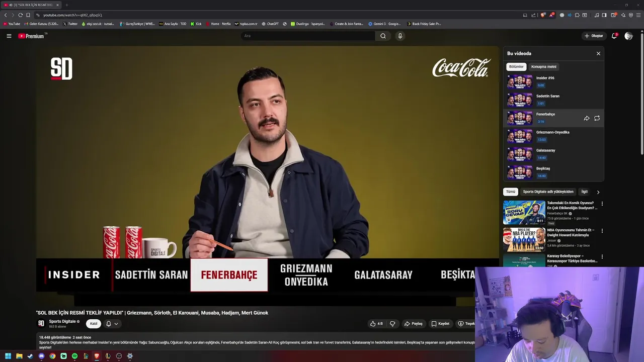Jump to the Sadettin Saran chapter
This screenshot has height=362, width=644.
click(553, 100)
